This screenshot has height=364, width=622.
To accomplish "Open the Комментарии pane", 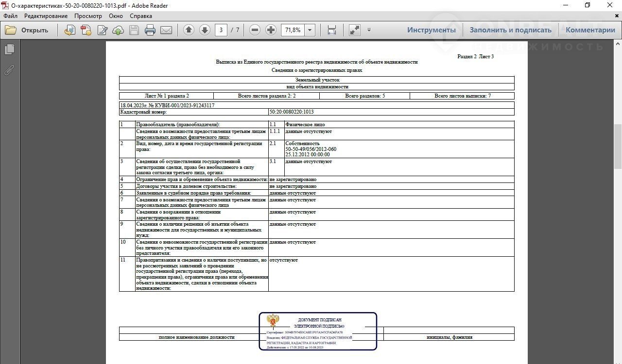I will pos(590,30).
